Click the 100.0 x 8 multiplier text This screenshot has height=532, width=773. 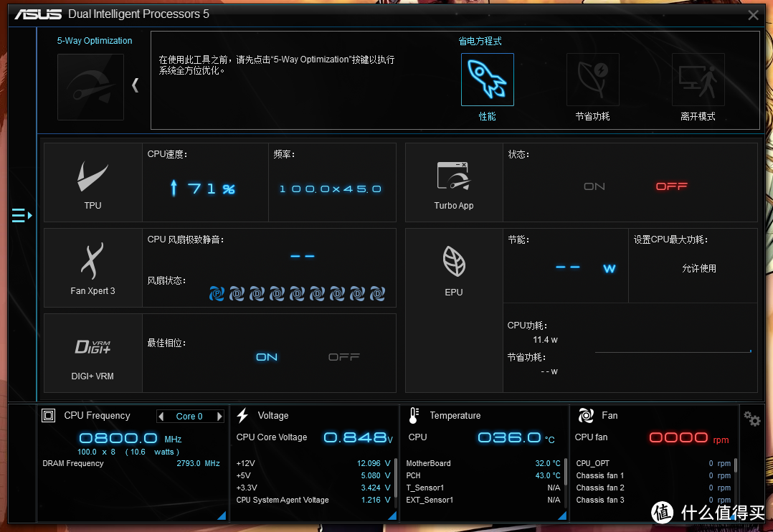96,452
